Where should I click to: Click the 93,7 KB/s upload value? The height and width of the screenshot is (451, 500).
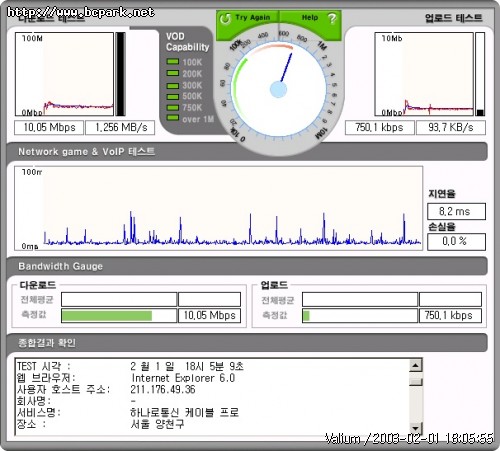point(451,128)
